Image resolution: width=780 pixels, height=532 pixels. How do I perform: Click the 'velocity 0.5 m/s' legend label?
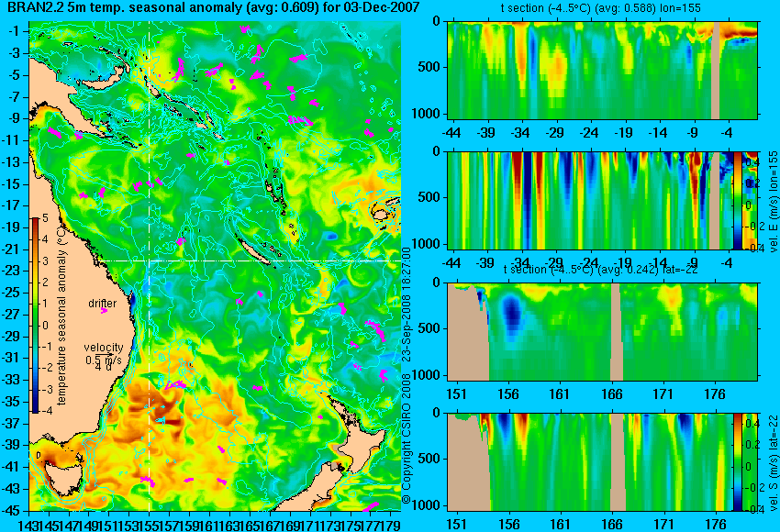(x=104, y=353)
